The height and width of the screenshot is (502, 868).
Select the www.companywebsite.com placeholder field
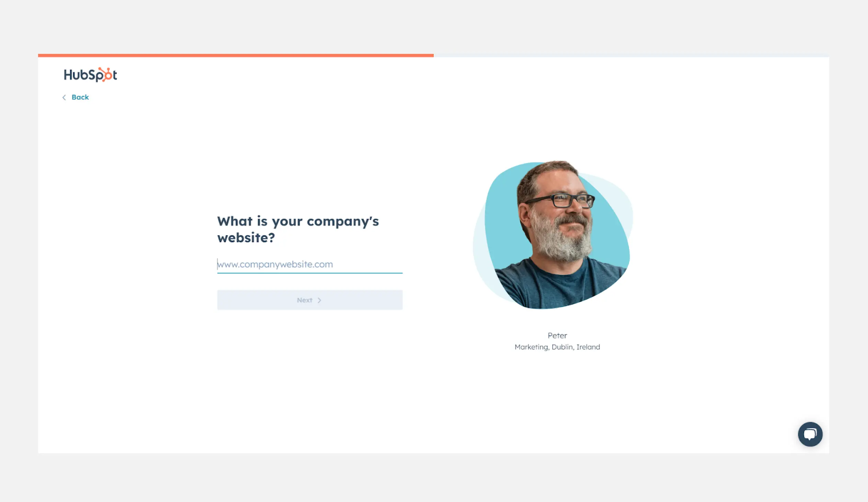[x=310, y=264]
